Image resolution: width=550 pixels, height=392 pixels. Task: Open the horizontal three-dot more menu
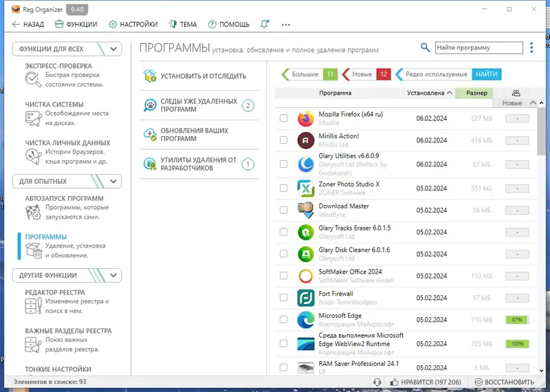(x=286, y=25)
